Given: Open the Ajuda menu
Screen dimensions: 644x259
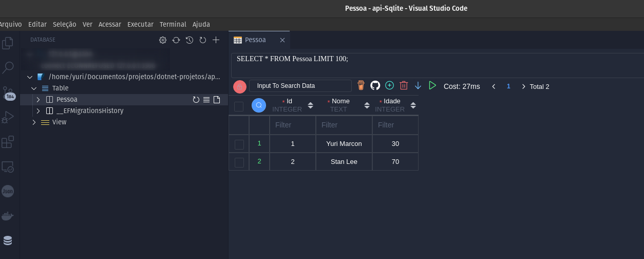Looking at the screenshot, I should pyautogui.click(x=201, y=24).
